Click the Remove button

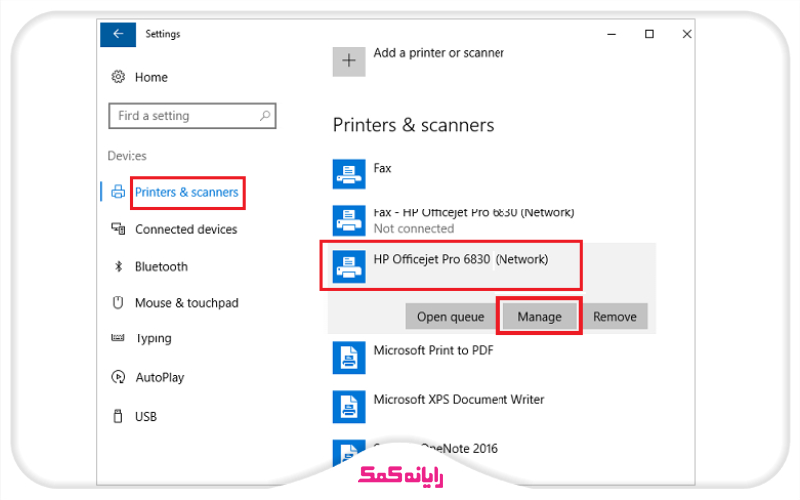615,317
